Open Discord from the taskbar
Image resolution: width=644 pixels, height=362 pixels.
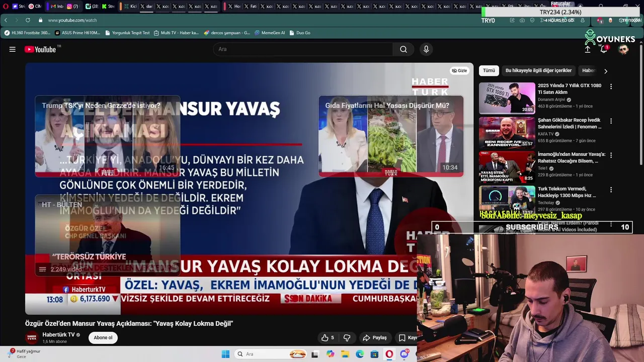click(x=404, y=354)
